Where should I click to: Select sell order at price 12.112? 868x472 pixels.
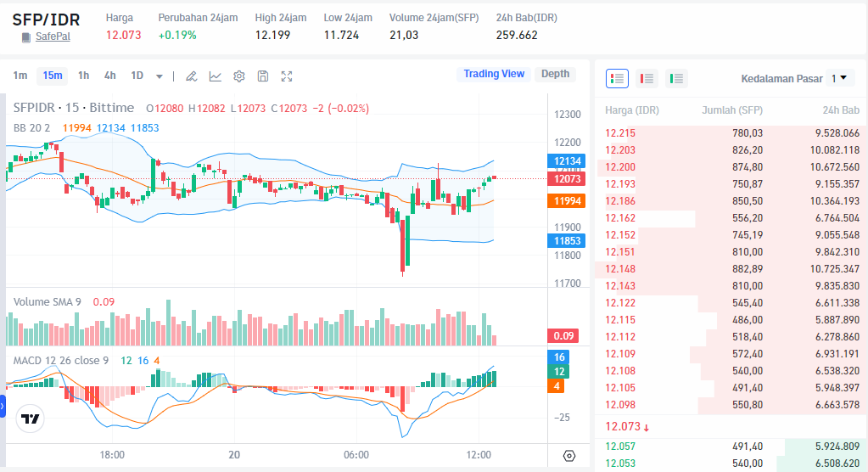[731, 337]
